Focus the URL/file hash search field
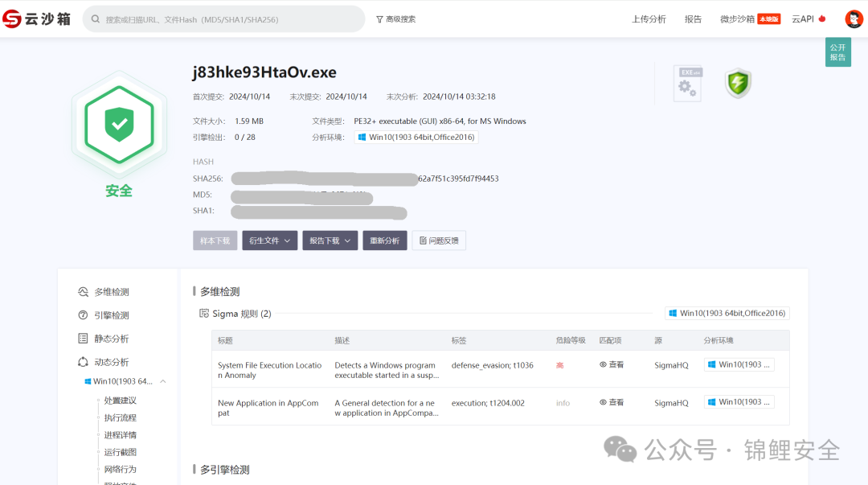This screenshot has width=868, height=485. coord(223,19)
